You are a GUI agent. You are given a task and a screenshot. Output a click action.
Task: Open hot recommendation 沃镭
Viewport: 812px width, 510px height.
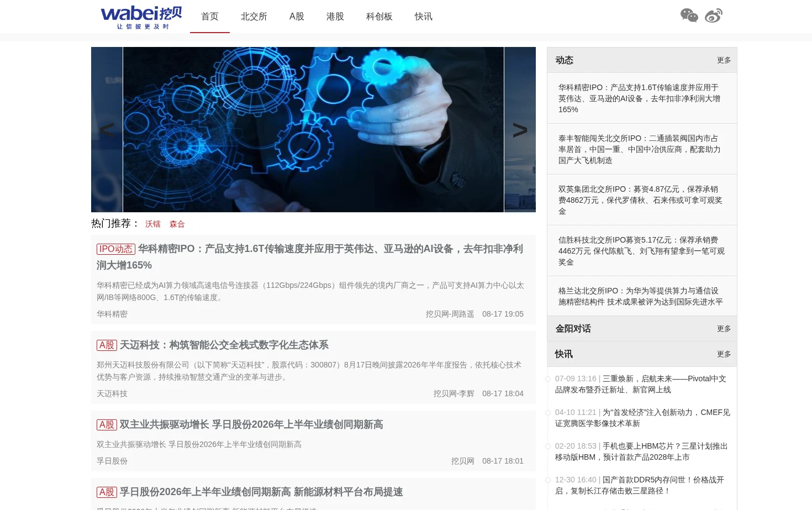pos(153,224)
